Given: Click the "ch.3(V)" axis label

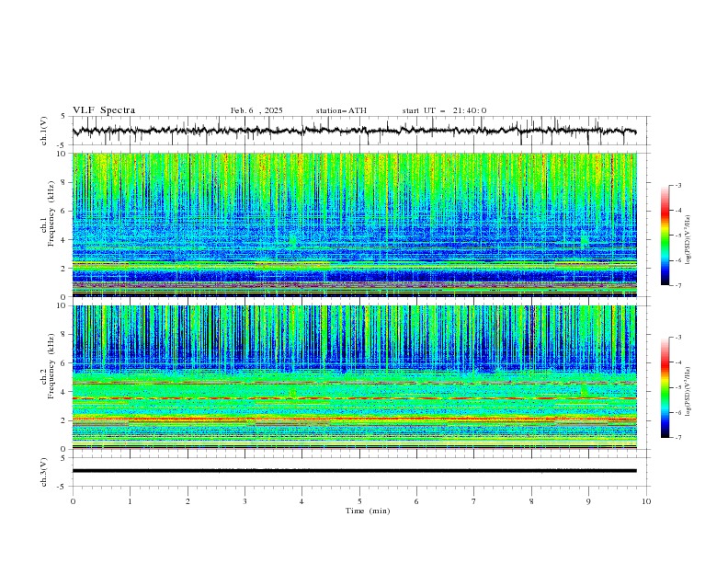Looking at the screenshot, I should coord(44,472).
